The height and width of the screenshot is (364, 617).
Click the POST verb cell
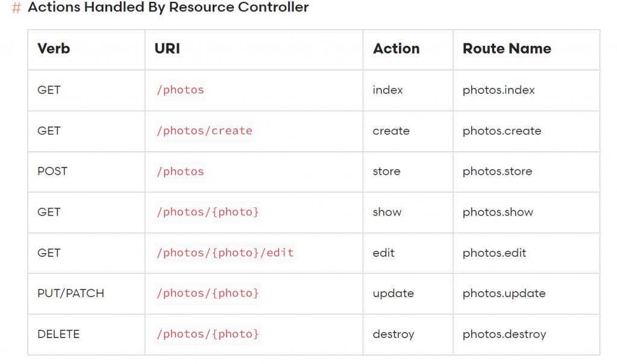point(52,171)
